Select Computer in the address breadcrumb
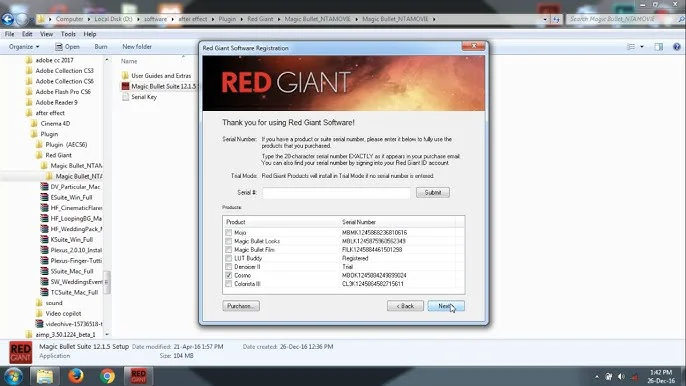 [69, 19]
